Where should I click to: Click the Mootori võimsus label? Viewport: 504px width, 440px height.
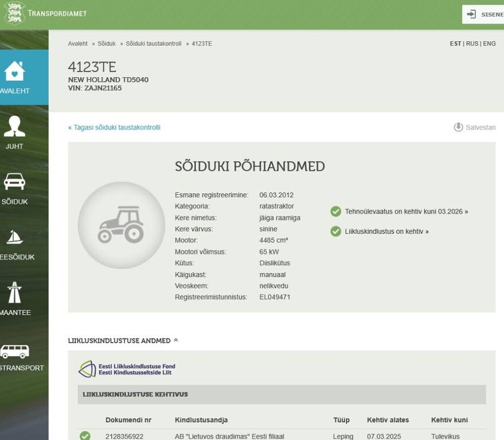200,252
